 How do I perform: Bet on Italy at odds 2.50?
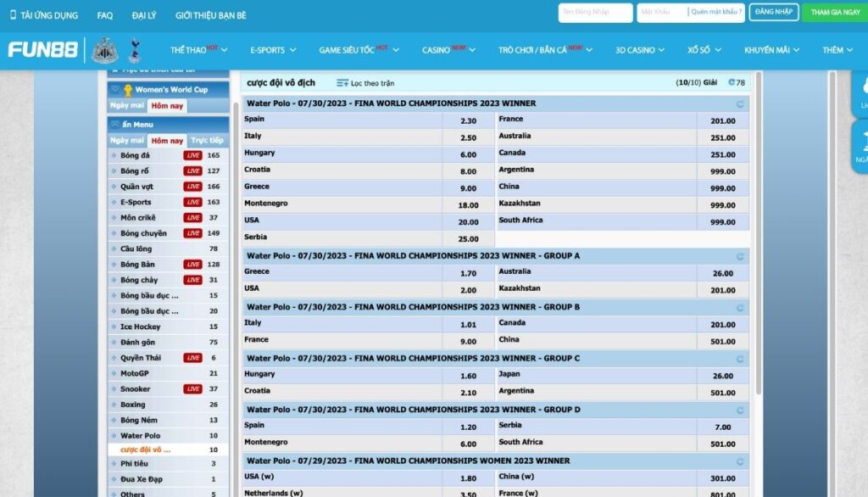coord(468,137)
